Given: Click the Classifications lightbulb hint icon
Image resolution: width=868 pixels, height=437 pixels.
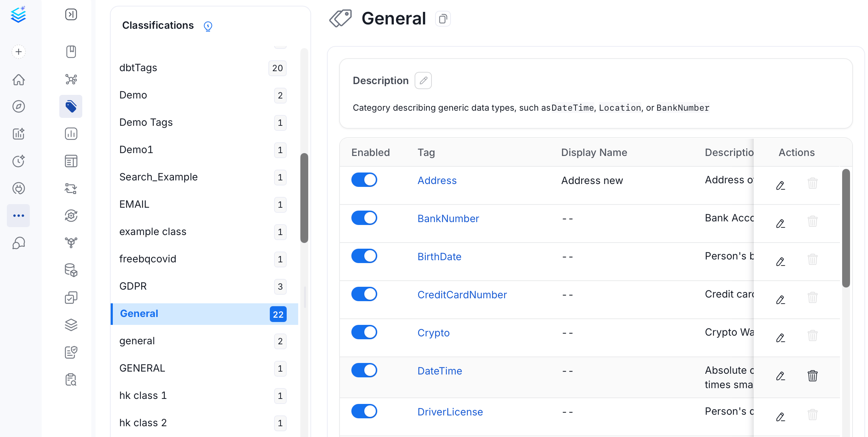Looking at the screenshot, I should point(208,26).
